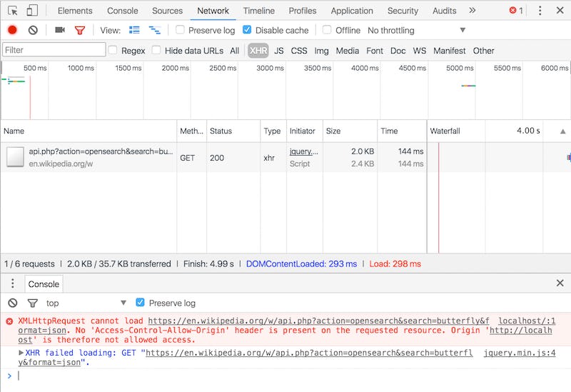
Task: Sort requests by the Status column header
Action: 233,131
